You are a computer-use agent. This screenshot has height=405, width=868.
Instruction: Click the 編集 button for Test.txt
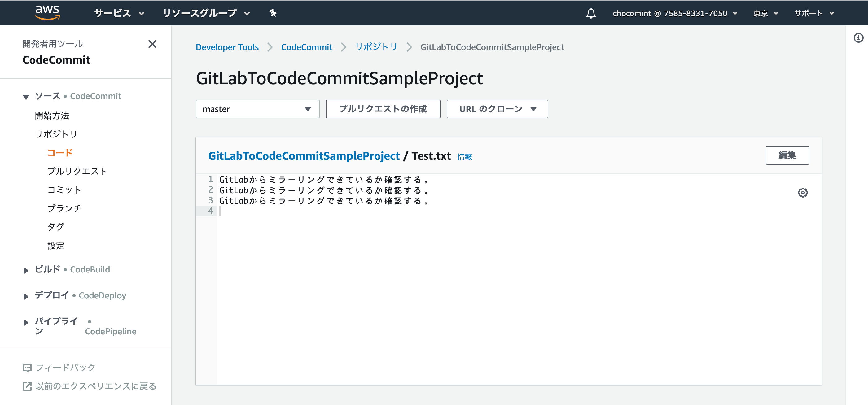pyautogui.click(x=787, y=155)
